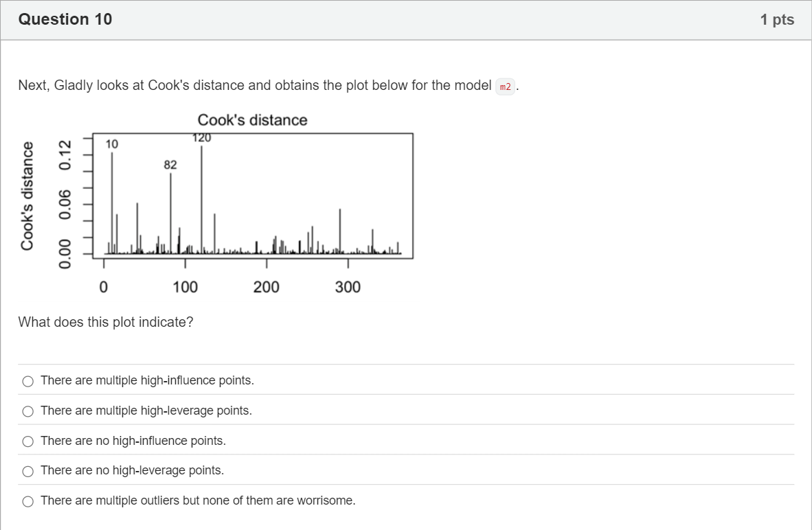Click the x-axis tick label 200
The height and width of the screenshot is (530, 812).
click(266, 287)
